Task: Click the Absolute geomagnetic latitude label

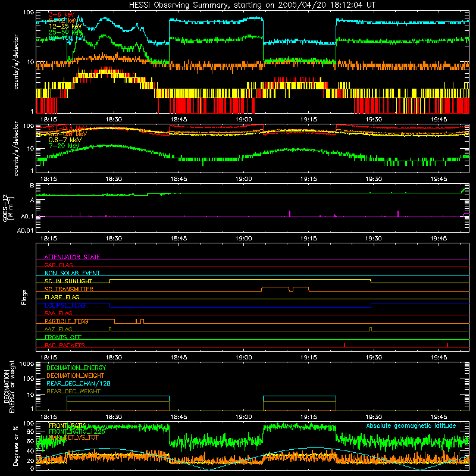Action: [411, 426]
